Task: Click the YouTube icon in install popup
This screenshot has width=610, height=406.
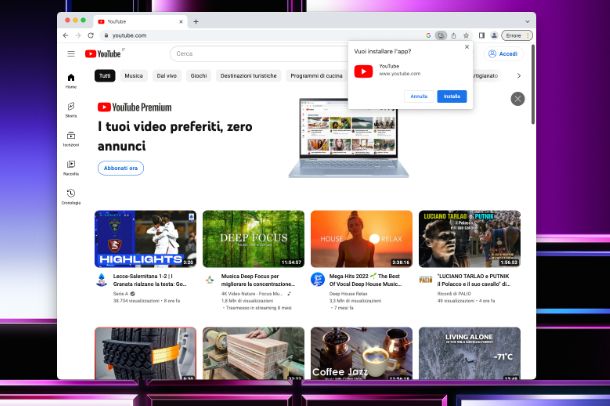Action: tap(363, 72)
